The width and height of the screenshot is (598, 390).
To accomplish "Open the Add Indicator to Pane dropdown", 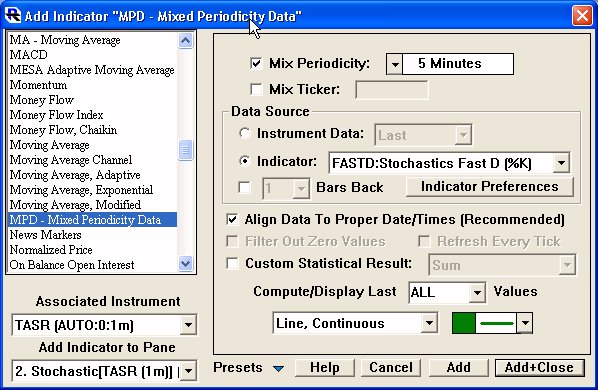I will pyautogui.click(x=188, y=371).
